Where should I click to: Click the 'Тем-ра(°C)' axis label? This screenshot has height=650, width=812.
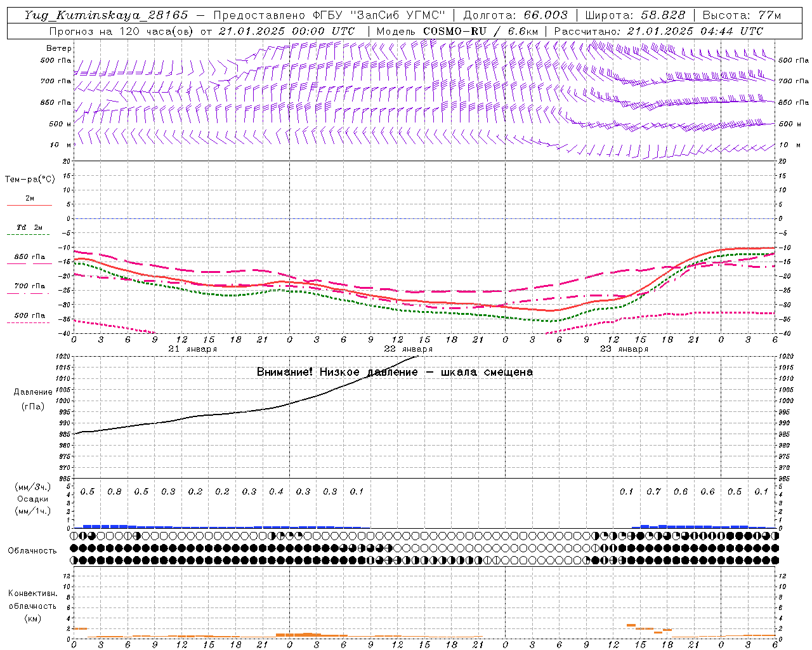(x=30, y=180)
